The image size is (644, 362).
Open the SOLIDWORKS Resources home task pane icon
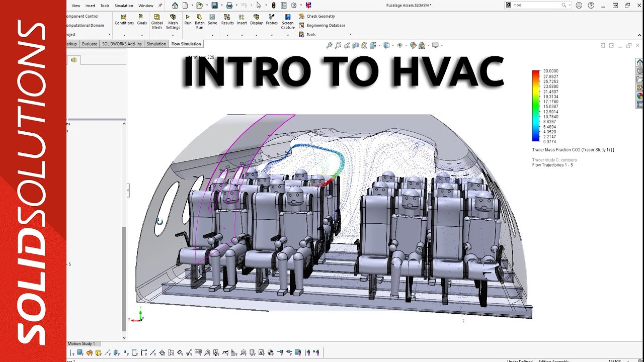[x=639, y=62]
